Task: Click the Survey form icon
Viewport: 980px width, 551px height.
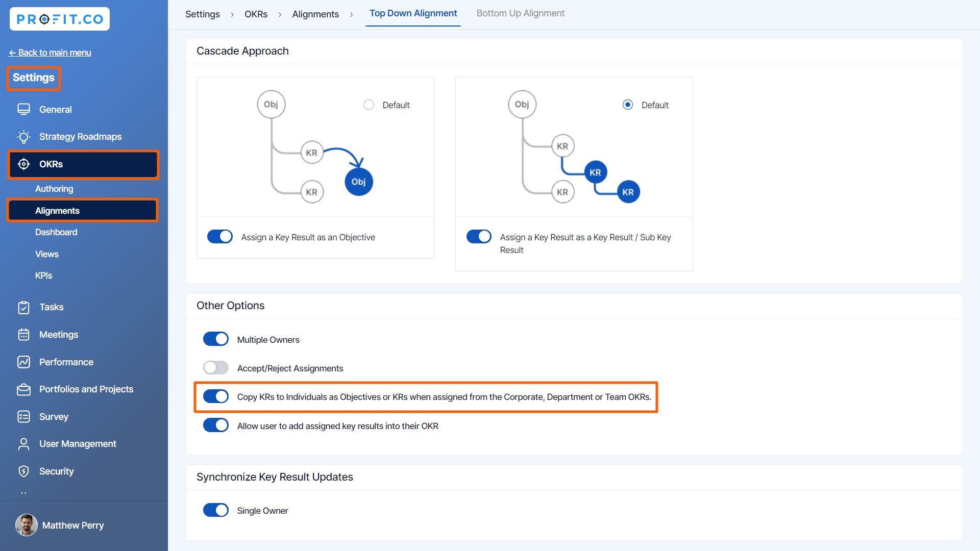Action: [23, 417]
